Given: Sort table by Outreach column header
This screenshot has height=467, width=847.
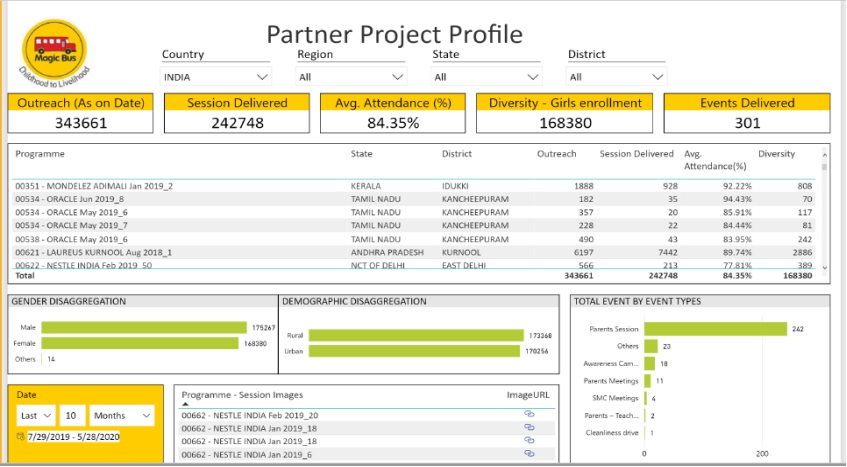Looking at the screenshot, I should [x=557, y=154].
